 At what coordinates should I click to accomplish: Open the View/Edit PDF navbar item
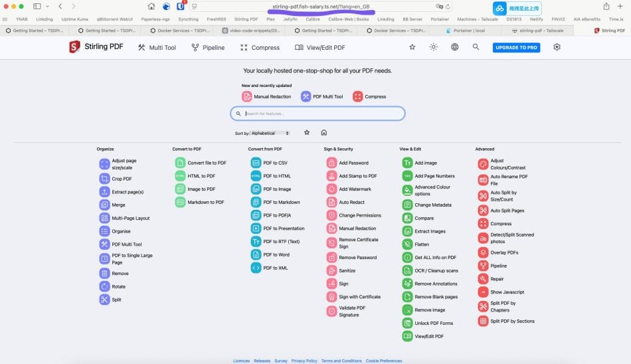click(x=320, y=48)
